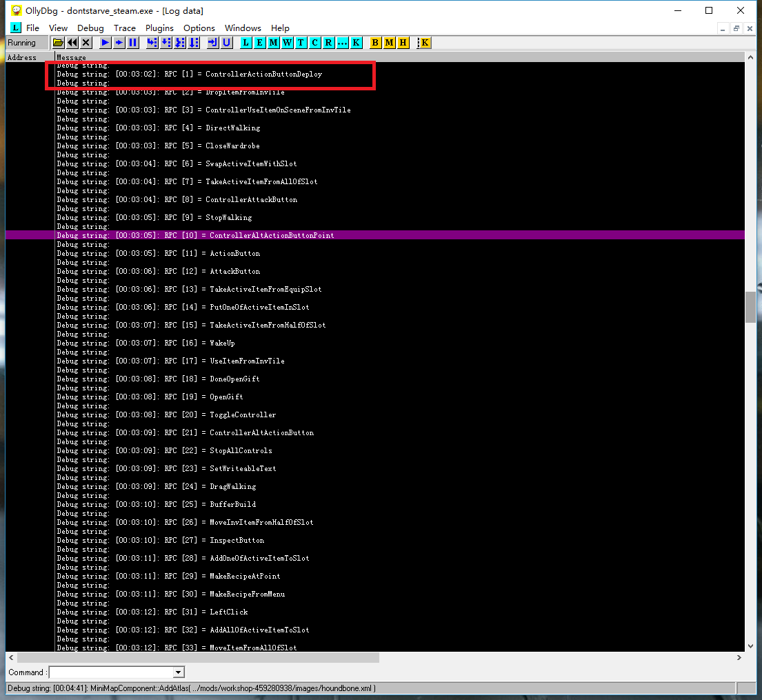Viewport: 762px width, 700px height.
Task: Open the View menu
Action: (x=58, y=28)
